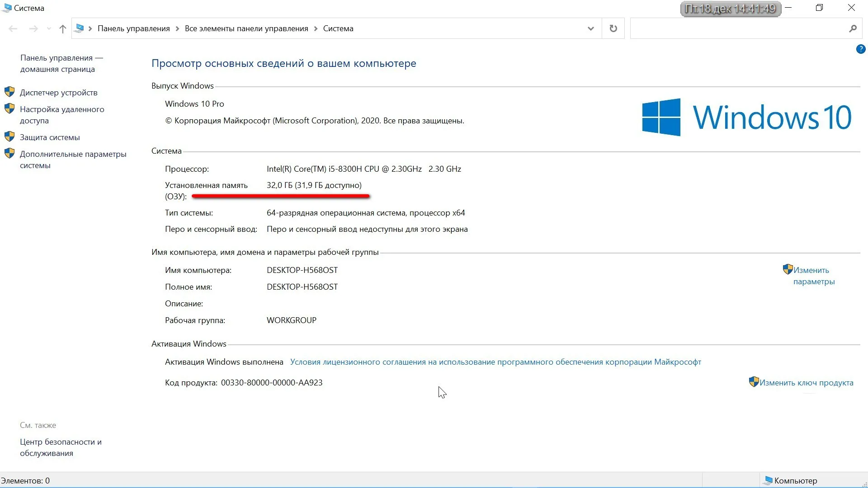Click the window restore button
This screenshot has width=868, height=488.
819,8
